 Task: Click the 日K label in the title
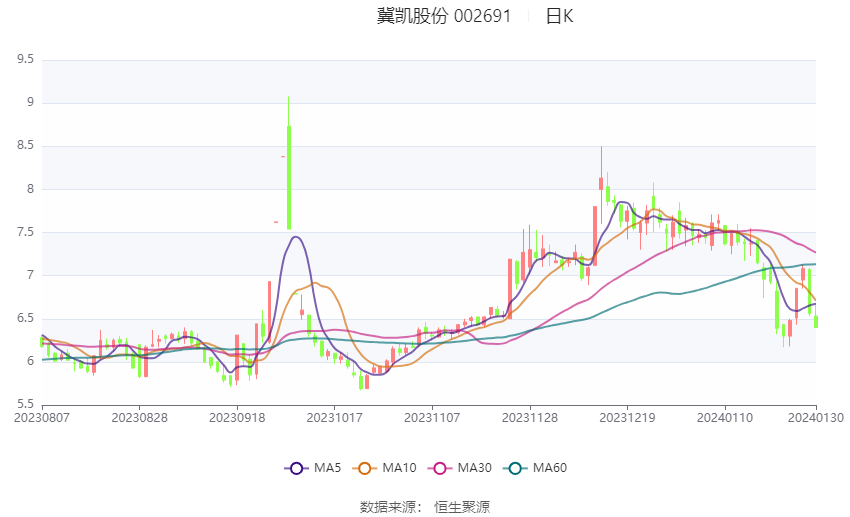click(559, 16)
